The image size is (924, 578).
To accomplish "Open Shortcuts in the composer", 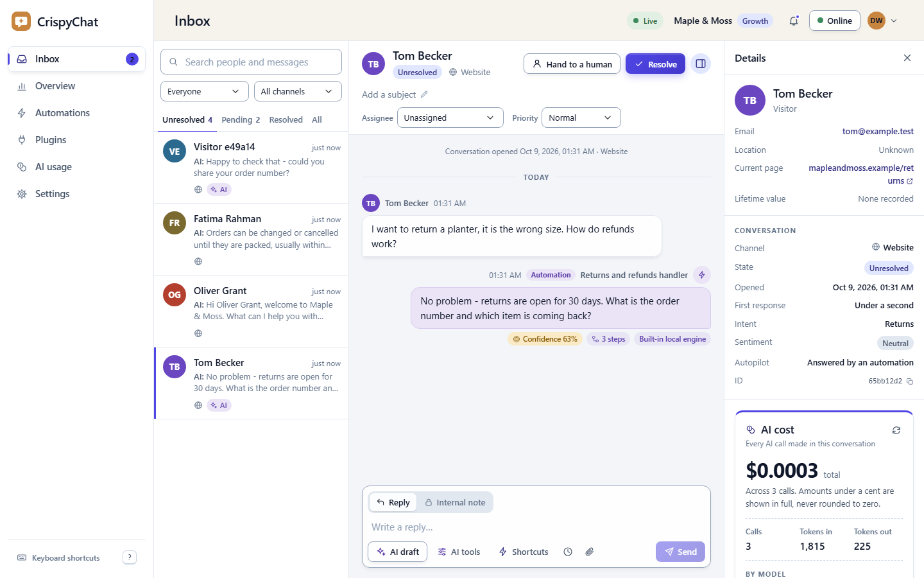I will tap(524, 552).
